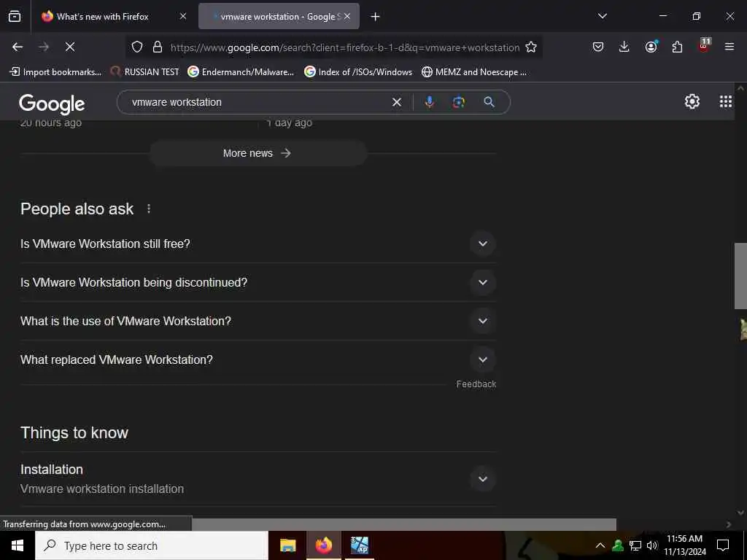Click Type here to search taskbar box
Viewport: 747px width, 560px height.
(152, 545)
